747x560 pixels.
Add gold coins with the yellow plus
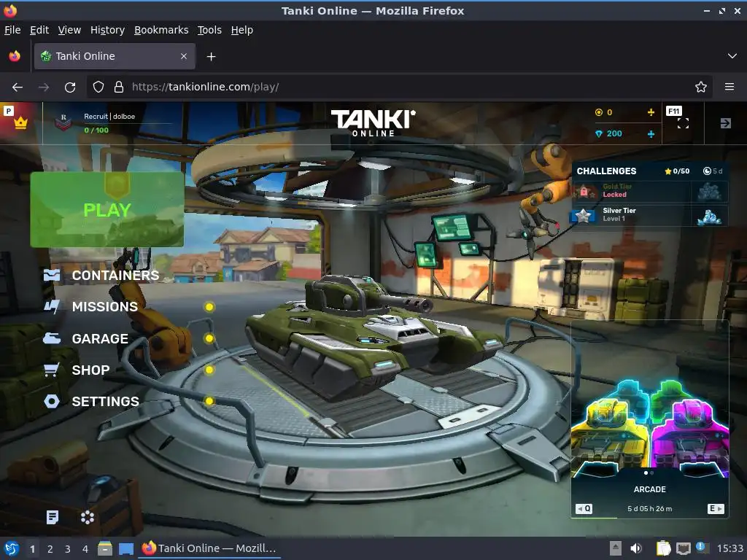coord(651,112)
